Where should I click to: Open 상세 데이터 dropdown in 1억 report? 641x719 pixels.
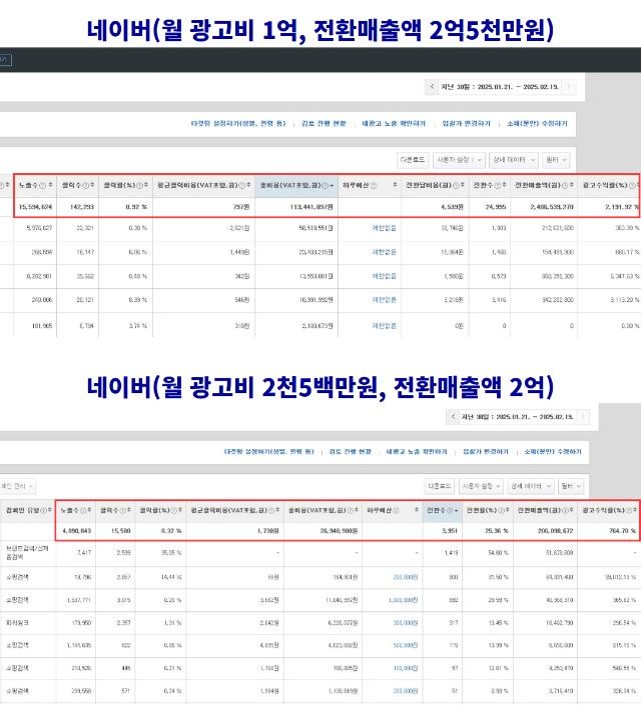pos(514,160)
